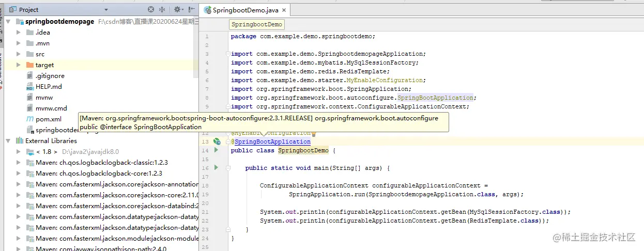Image resolution: width=644 pixels, height=251 pixels.
Task: Expand the src folder arrow
Action: pos(19,54)
